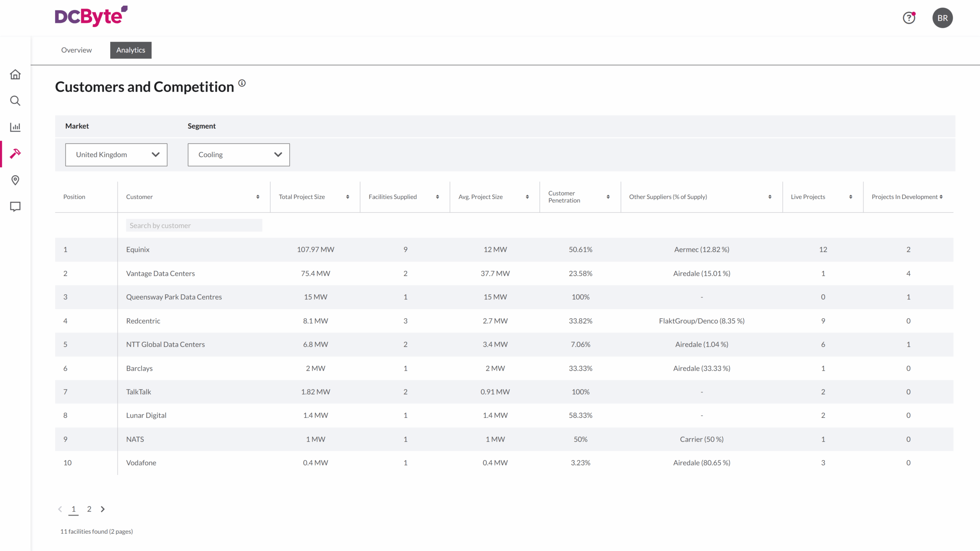
Task: Sort by Live Projects column
Action: tap(851, 197)
